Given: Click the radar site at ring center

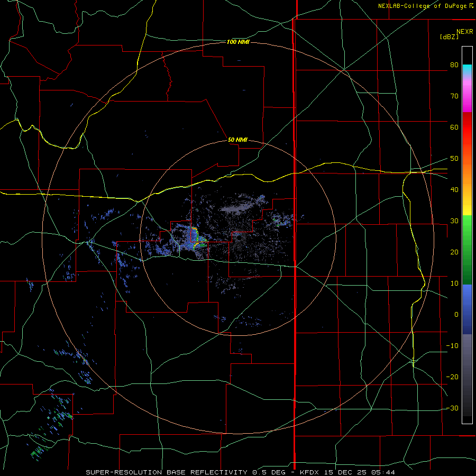Looking at the screenshot, I should pyautogui.click(x=239, y=239).
